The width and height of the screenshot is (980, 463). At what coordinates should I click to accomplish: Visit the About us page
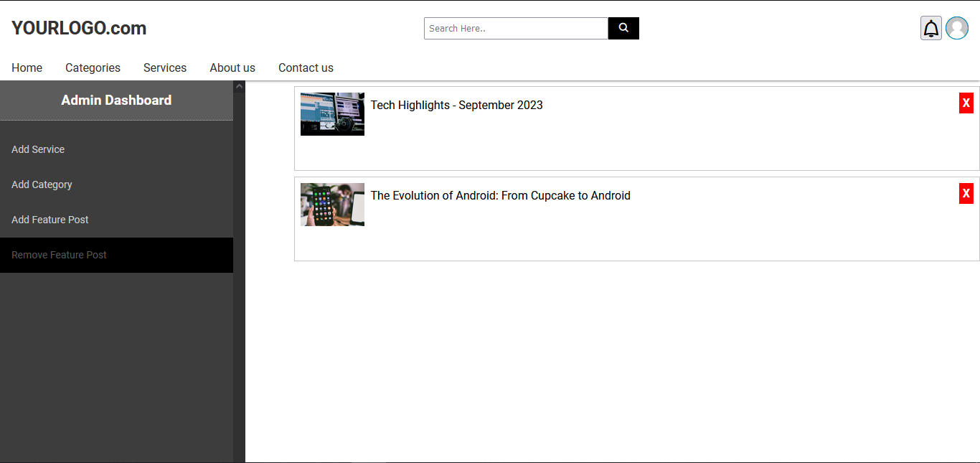(232, 67)
